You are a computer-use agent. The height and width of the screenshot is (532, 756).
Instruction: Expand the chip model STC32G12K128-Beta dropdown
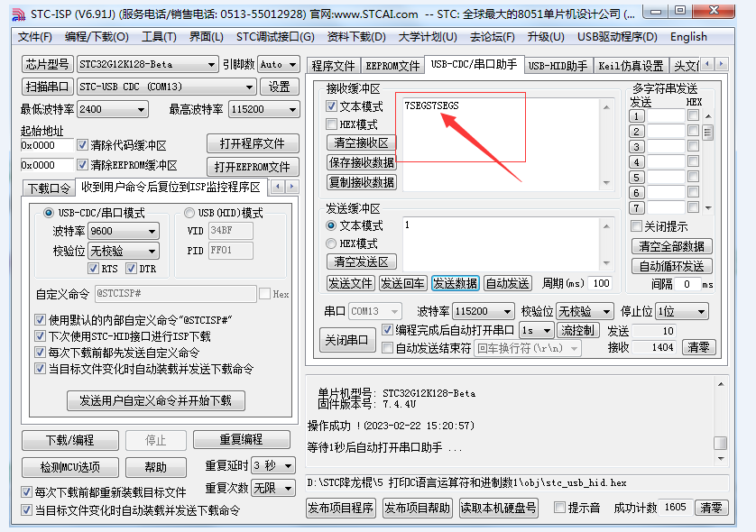[211, 64]
